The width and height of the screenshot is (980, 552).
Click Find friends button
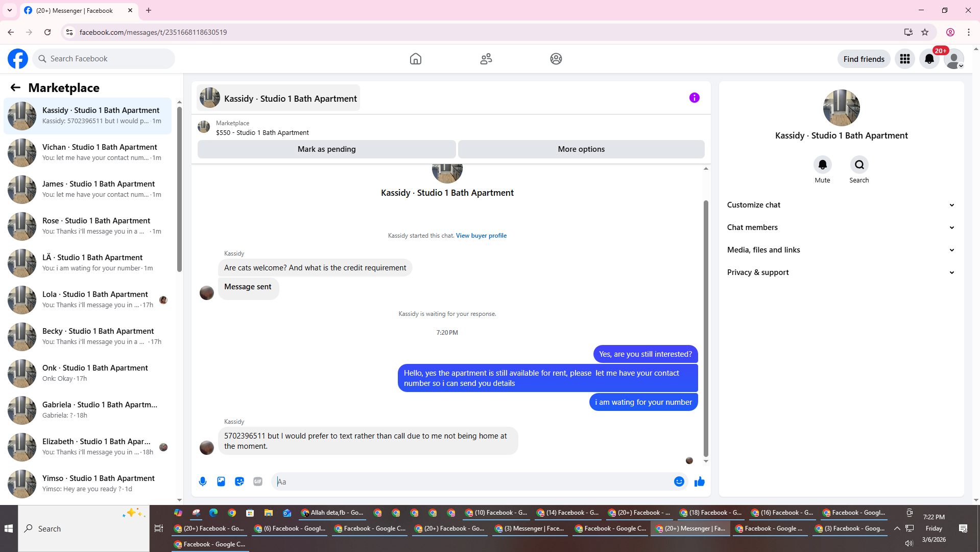coord(864,59)
